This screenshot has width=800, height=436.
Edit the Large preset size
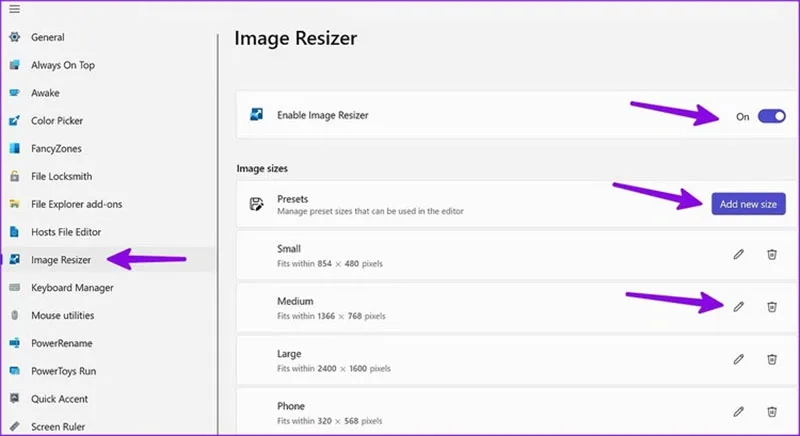coord(738,359)
